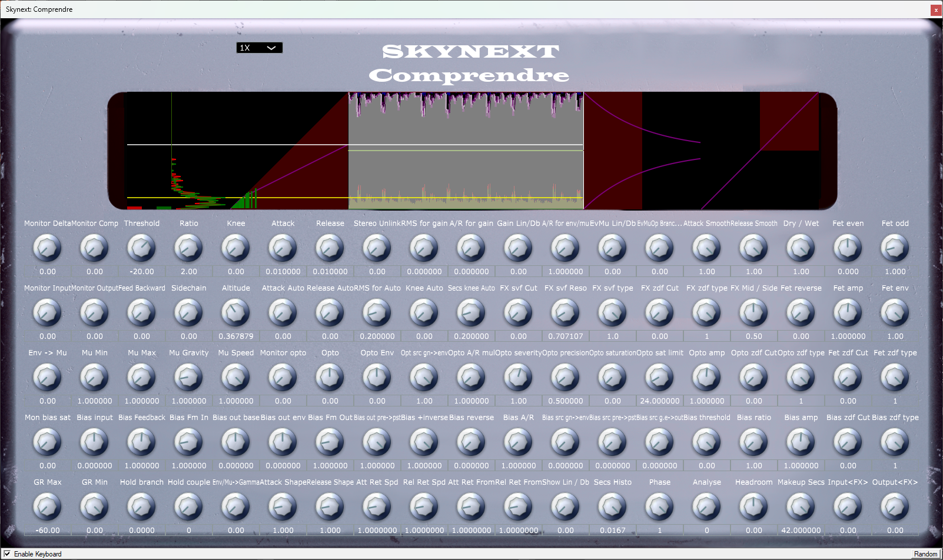Screen dimensions: 943x560
Task: Click the Bias amp knob
Action: point(801,442)
